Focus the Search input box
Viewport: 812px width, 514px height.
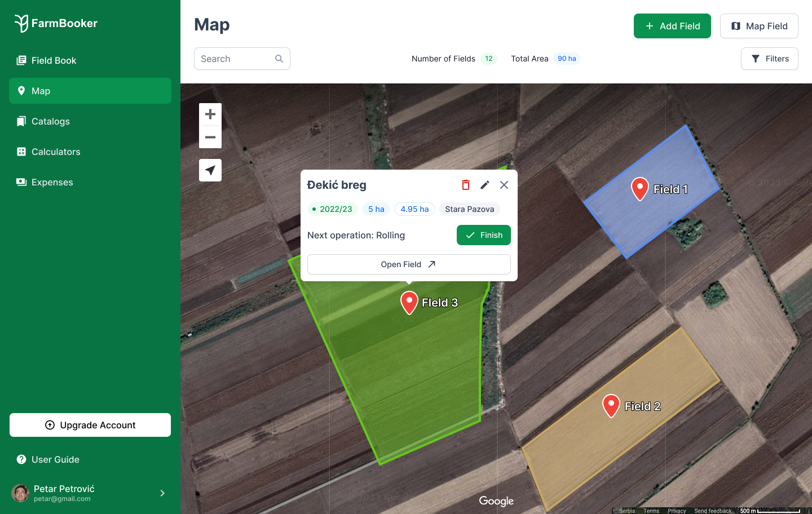tap(237, 59)
